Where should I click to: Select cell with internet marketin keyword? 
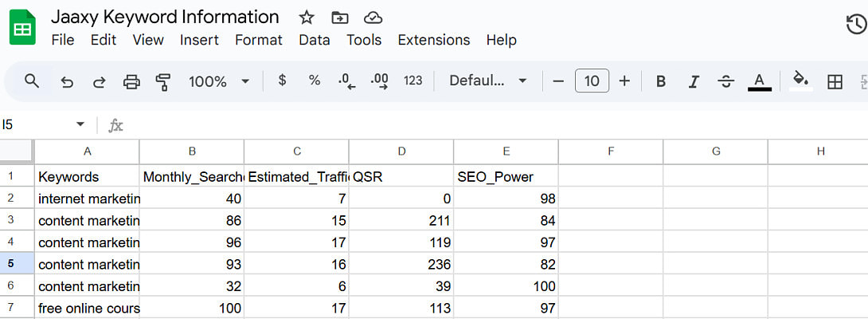point(87,199)
